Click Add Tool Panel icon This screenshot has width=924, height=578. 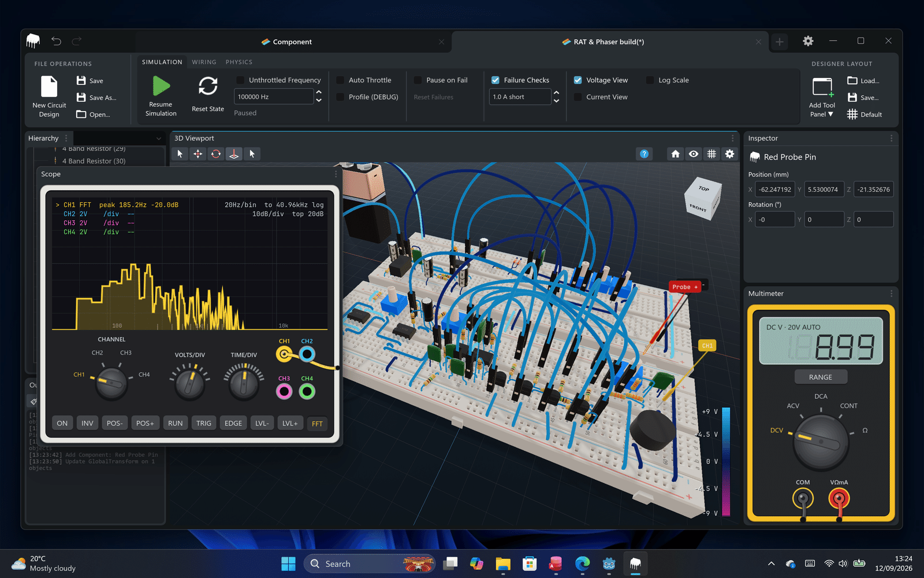[822, 87]
